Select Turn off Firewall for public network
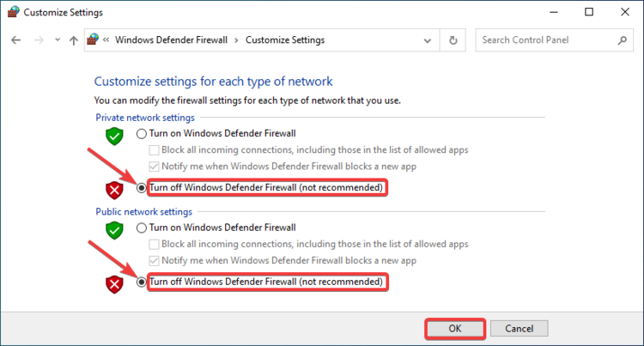This screenshot has width=644, height=346. [142, 282]
